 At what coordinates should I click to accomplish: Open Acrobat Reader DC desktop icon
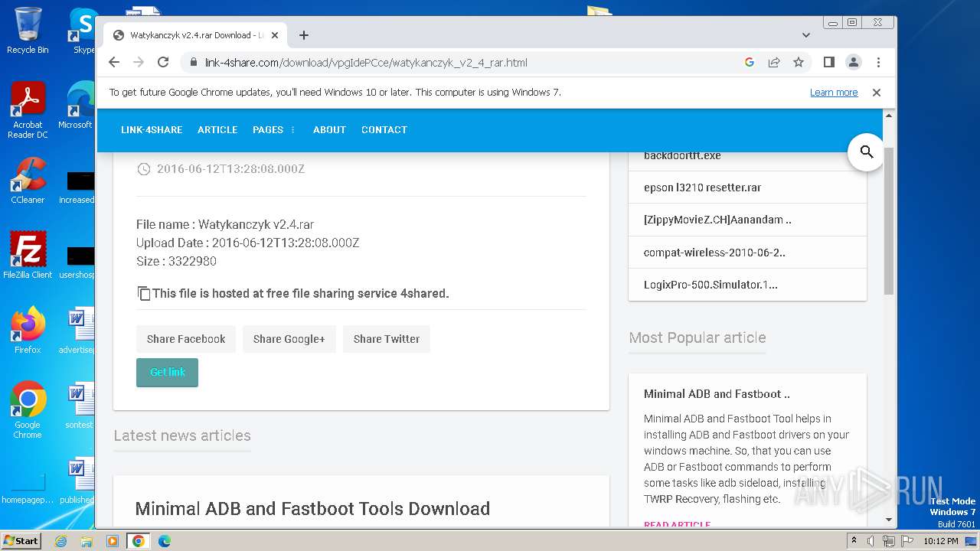(x=28, y=111)
